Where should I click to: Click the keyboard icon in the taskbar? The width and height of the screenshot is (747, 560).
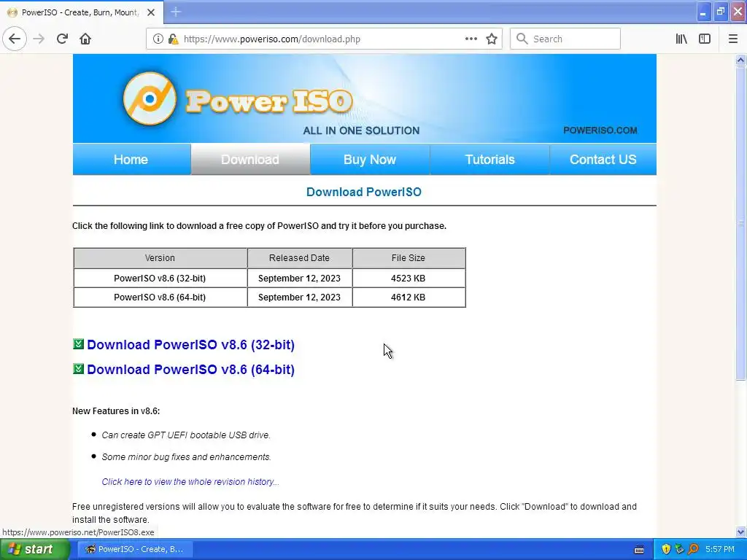coord(639,550)
